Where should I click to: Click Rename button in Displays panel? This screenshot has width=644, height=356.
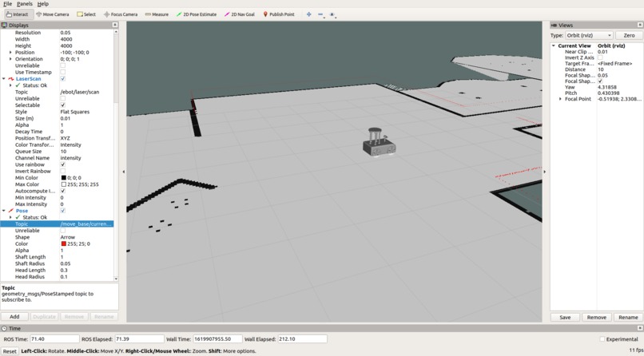pos(104,317)
